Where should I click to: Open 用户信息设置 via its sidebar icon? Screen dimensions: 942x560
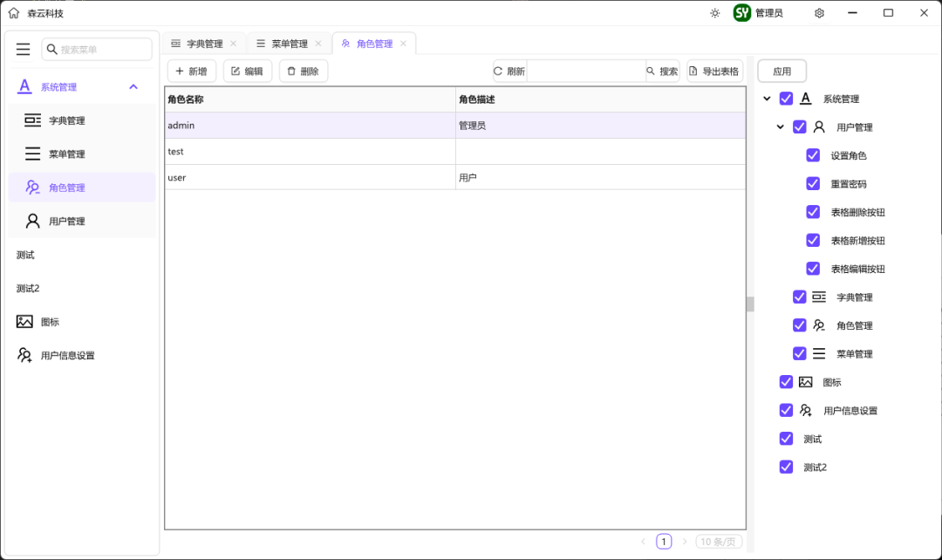click(x=24, y=355)
